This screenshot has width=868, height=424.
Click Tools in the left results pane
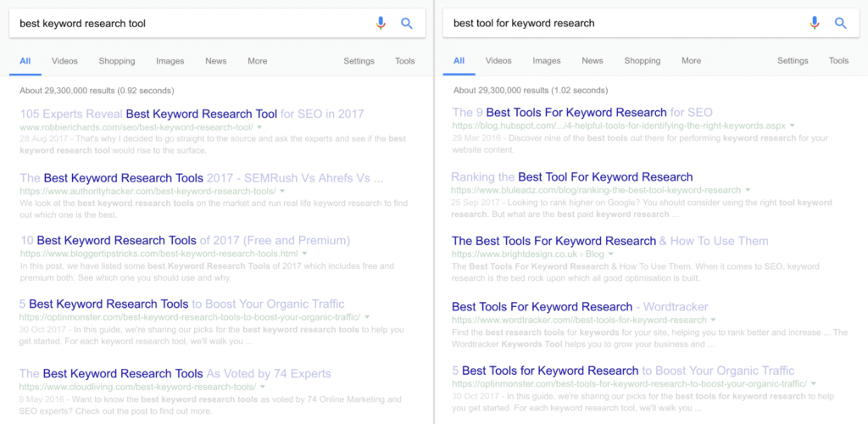coord(405,61)
